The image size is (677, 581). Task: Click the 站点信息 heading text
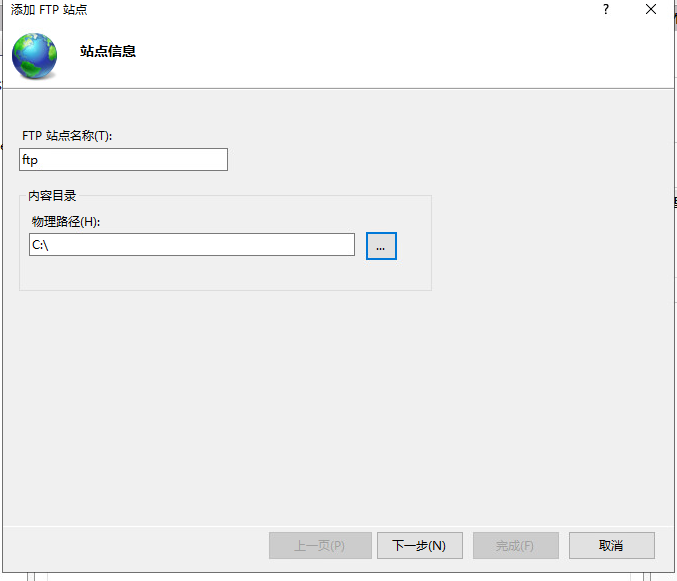point(108,51)
